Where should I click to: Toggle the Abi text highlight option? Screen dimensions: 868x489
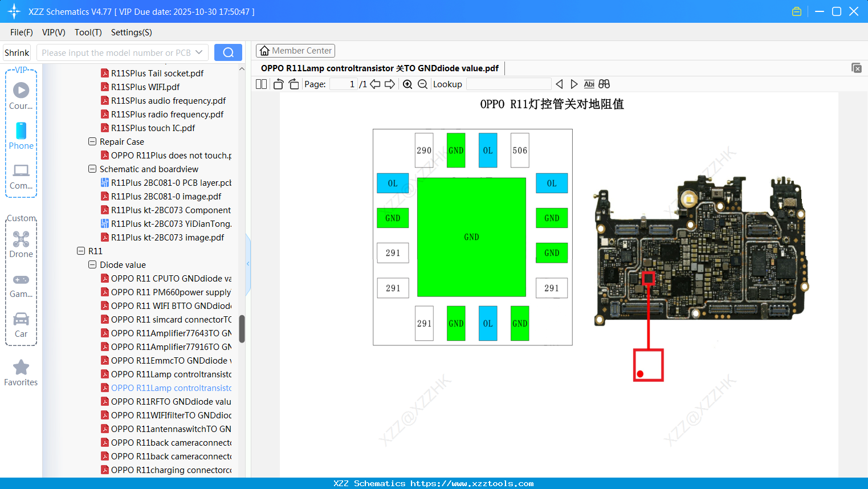pos(589,84)
